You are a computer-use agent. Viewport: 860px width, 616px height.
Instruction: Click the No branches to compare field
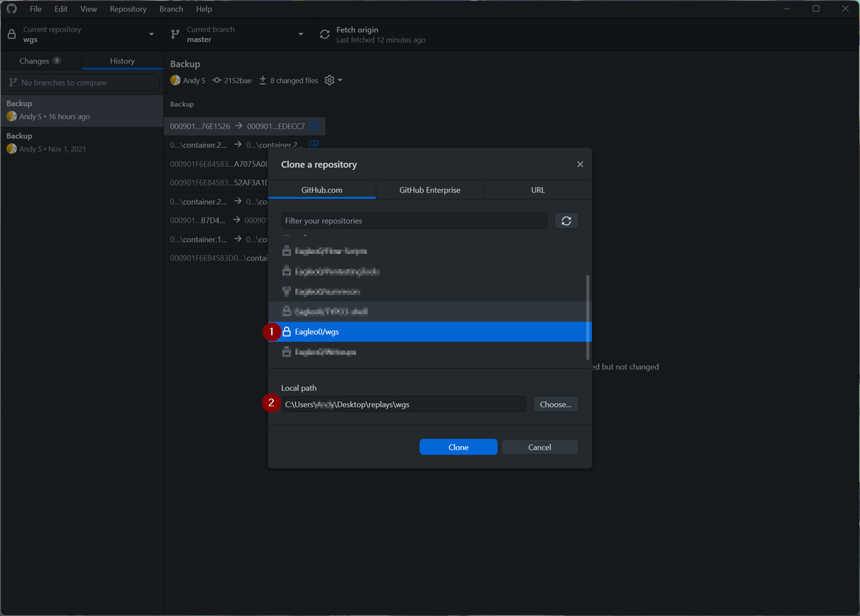pos(82,82)
